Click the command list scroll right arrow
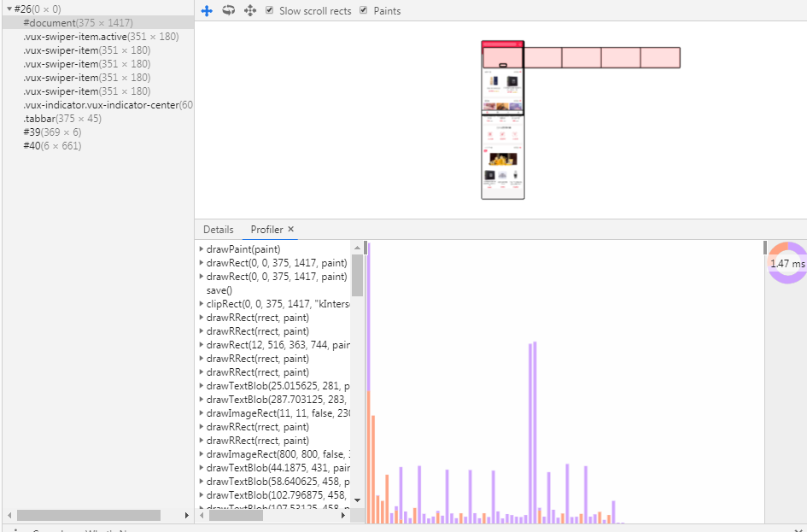This screenshot has height=532, width=807. pos(343,515)
